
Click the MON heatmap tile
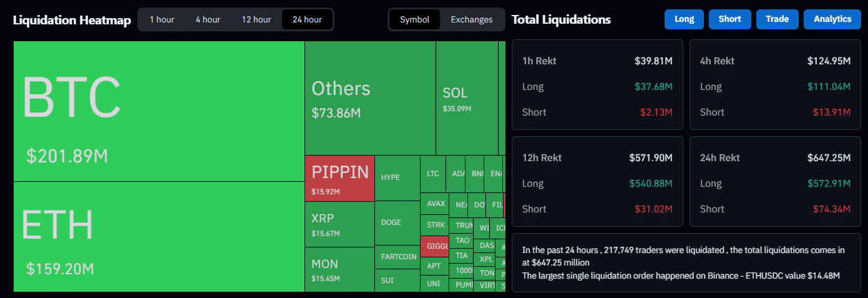pyautogui.click(x=339, y=269)
